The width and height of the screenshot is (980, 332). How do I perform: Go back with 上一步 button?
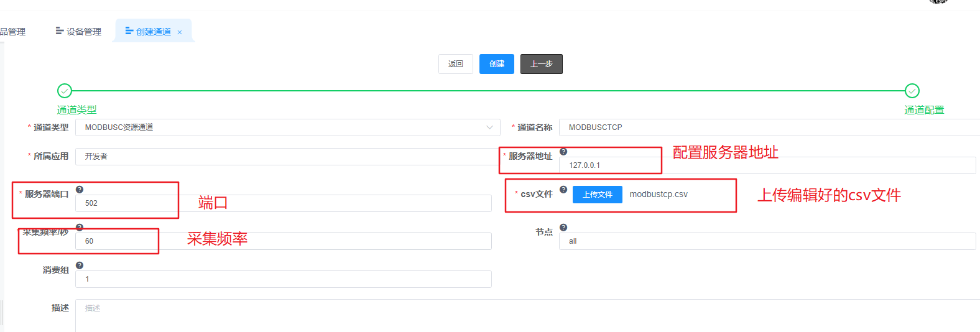click(542, 64)
